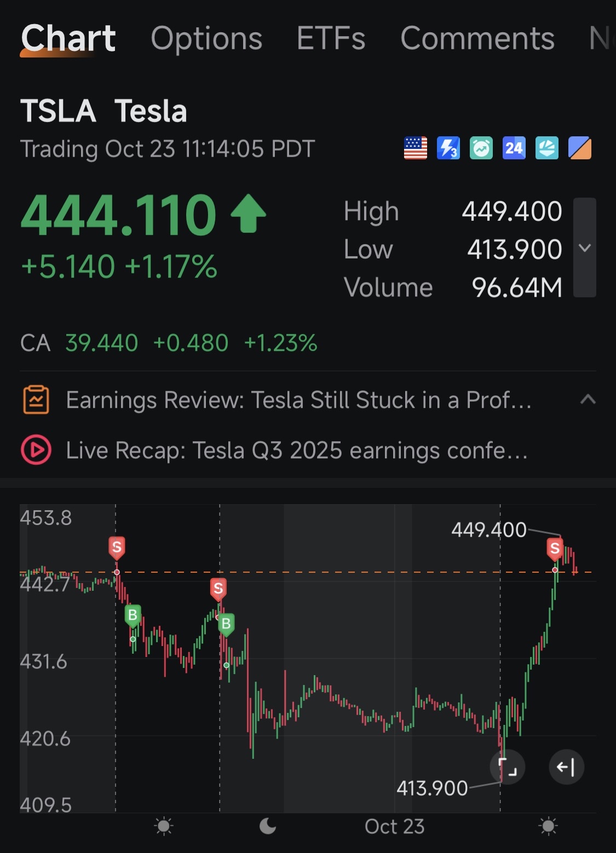Go to the Comments tab
This screenshot has width=616, height=853.
[x=477, y=39]
